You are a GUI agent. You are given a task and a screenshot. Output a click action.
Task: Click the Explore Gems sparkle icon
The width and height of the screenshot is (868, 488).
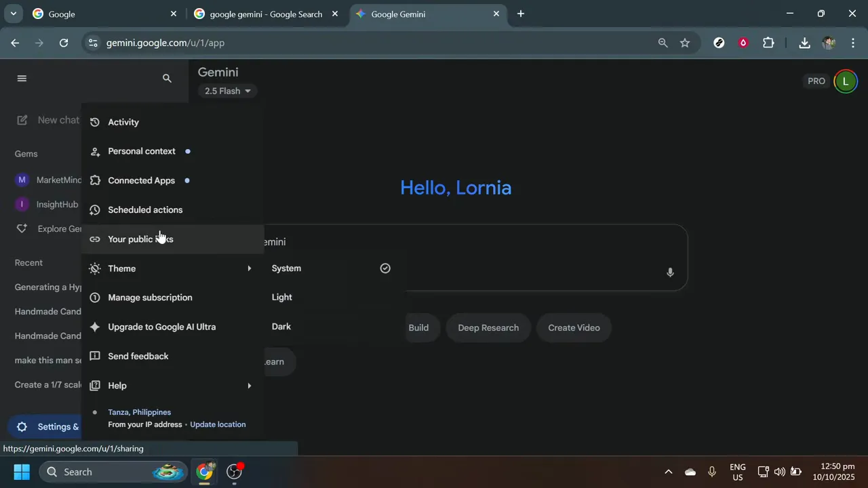coord(22,228)
